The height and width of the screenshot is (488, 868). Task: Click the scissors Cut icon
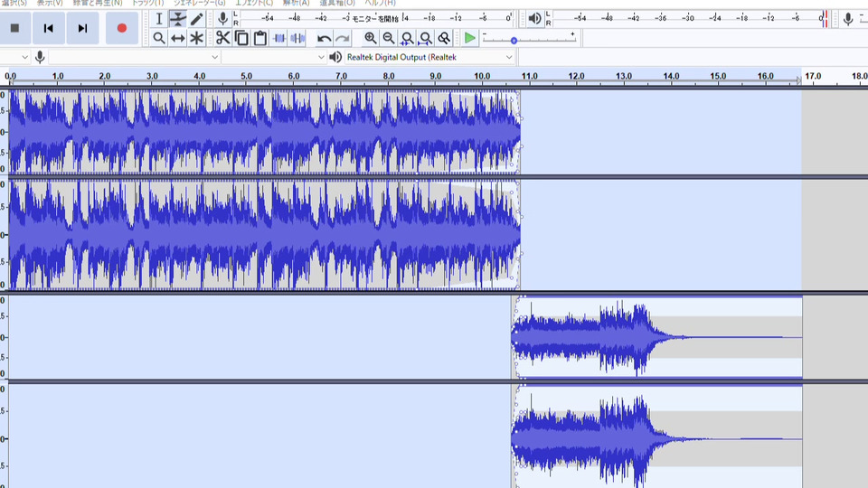(x=222, y=38)
